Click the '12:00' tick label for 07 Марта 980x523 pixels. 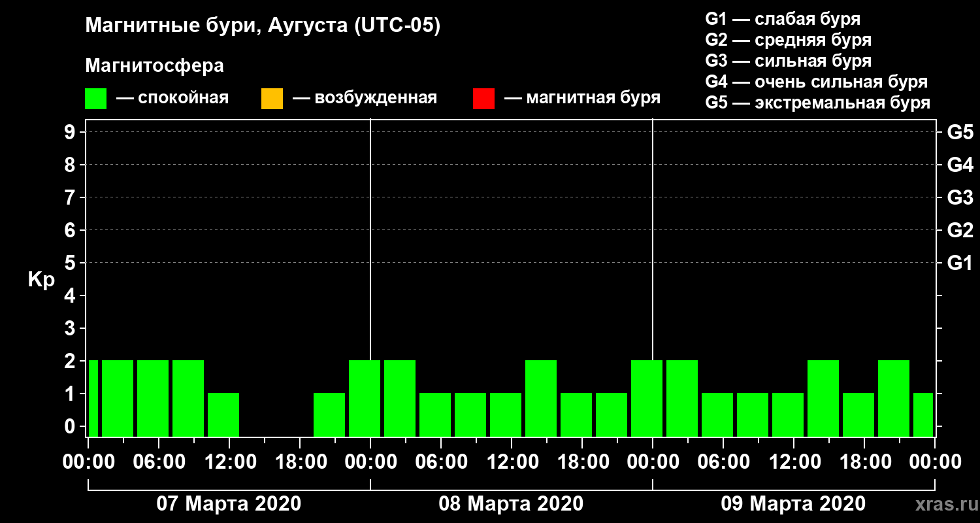[x=229, y=462]
